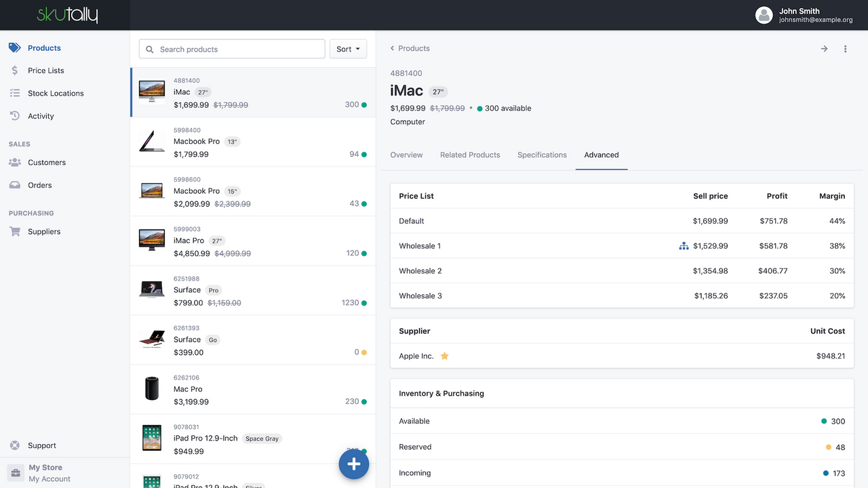The height and width of the screenshot is (488, 868).
Task: Select the Macbook Pro 15" thumbnail
Action: pyautogui.click(x=152, y=190)
